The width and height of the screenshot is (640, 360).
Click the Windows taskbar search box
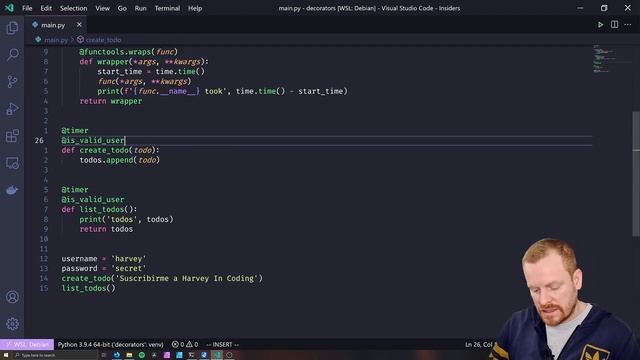click(x=55, y=355)
